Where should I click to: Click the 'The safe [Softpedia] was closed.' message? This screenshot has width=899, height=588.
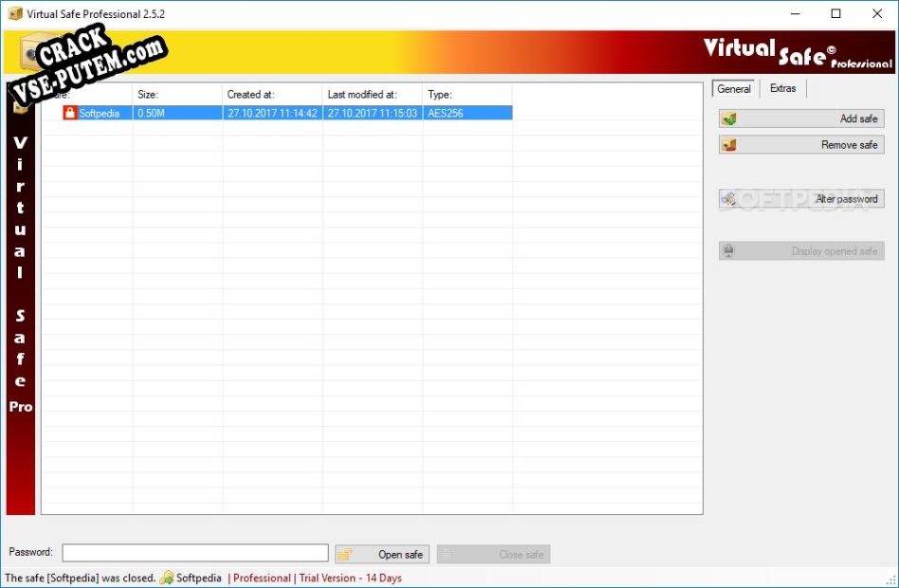click(x=81, y=578)
